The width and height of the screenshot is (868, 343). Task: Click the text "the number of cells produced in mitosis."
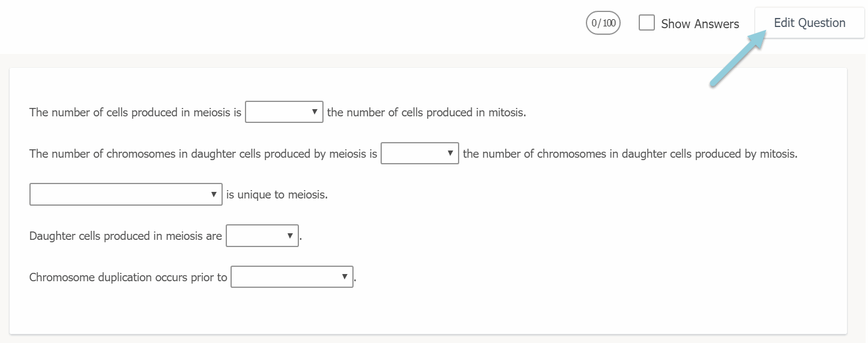coord(426,113)
